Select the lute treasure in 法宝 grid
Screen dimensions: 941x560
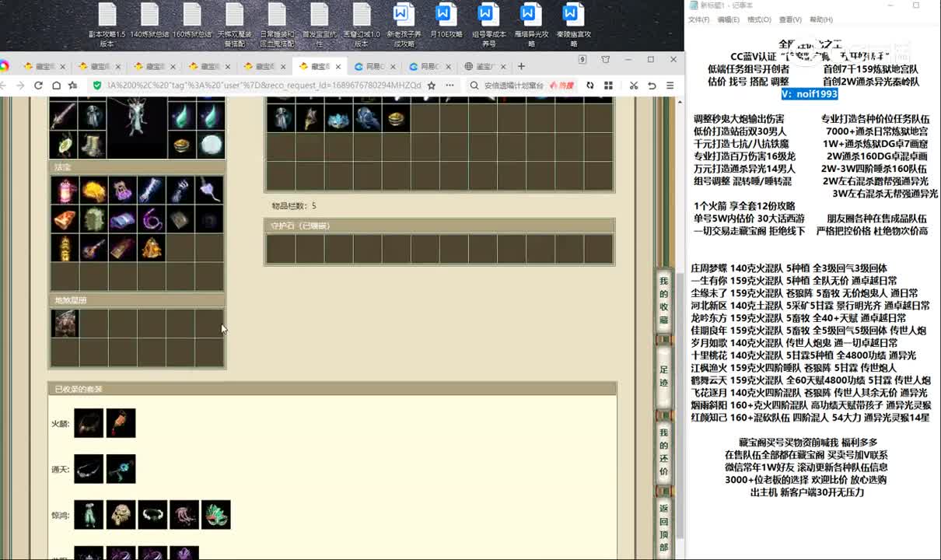point(93,248)
